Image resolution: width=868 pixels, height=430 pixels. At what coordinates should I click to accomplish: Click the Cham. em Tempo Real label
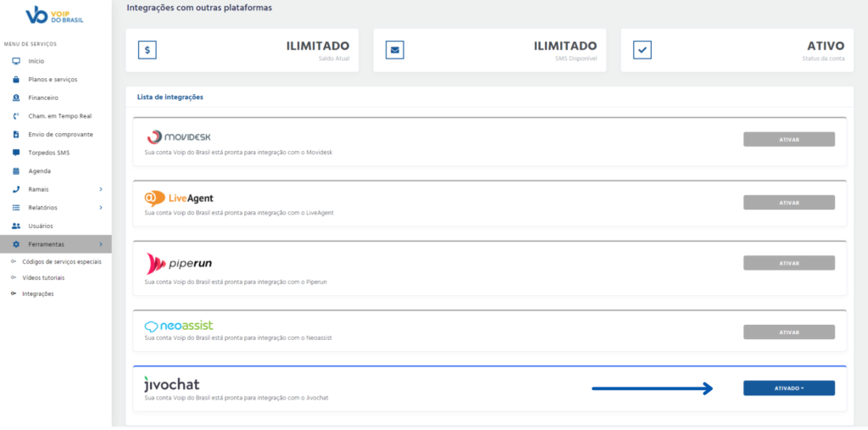(60, 116)
